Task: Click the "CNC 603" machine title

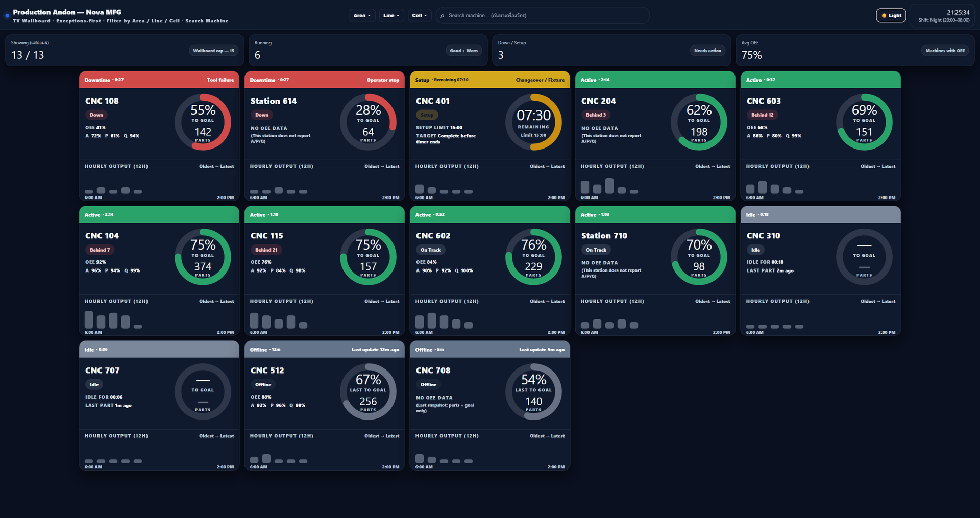Action: (x=764, y=101)
